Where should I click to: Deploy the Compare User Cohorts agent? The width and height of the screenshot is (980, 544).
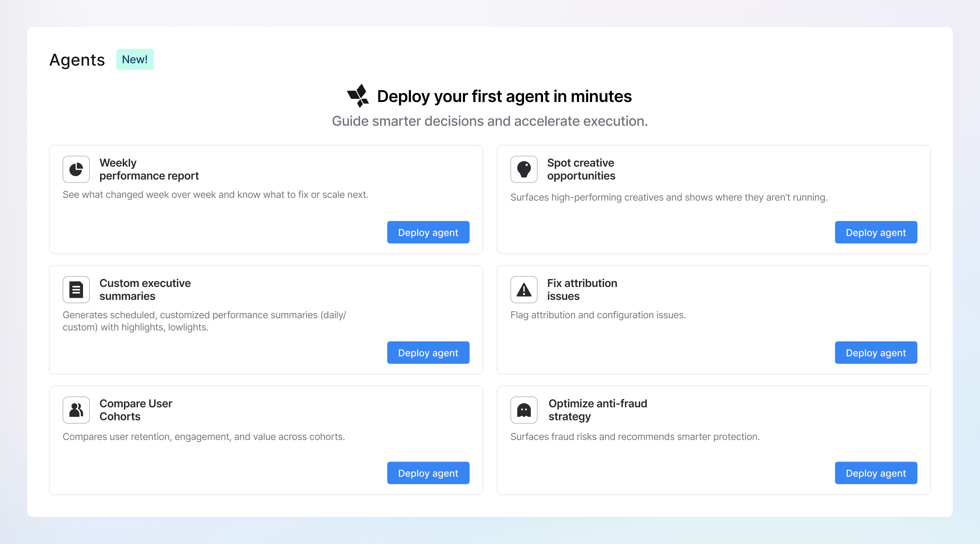[x=428, y=473]
